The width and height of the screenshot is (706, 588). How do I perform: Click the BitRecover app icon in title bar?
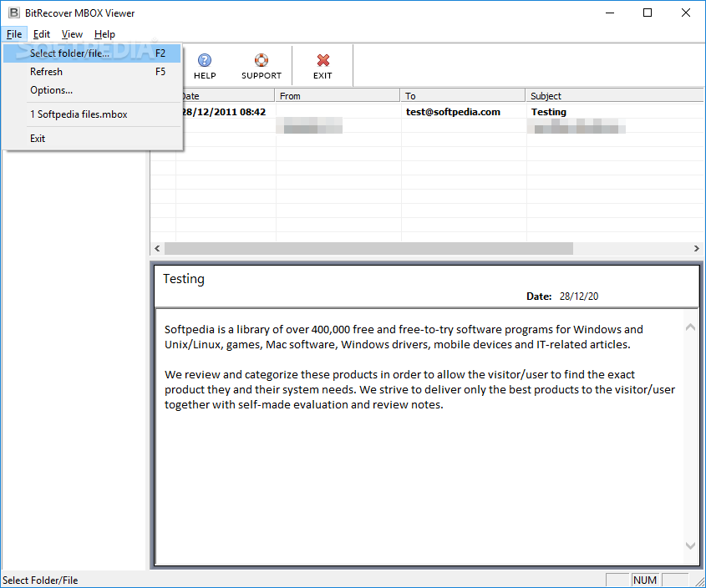[x=14, y=13]
